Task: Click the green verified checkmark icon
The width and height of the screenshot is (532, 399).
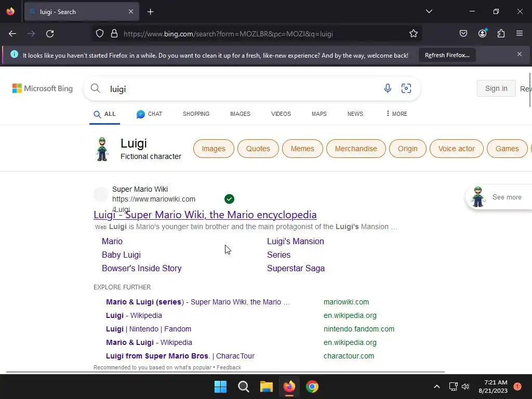Action: pos(229,199)
